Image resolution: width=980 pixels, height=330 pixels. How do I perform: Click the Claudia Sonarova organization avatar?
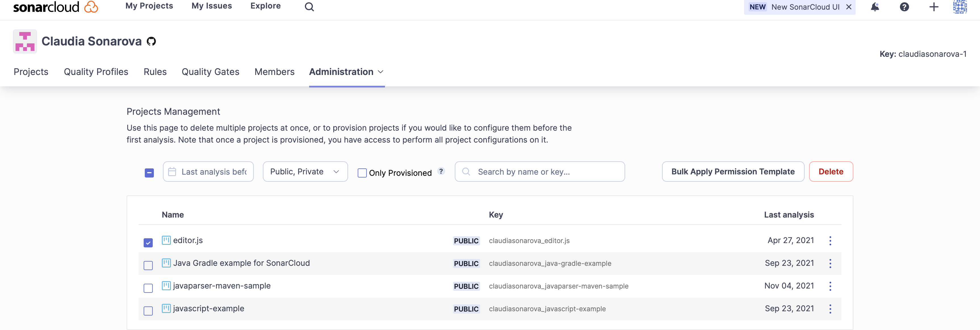(x=25, y=41)
